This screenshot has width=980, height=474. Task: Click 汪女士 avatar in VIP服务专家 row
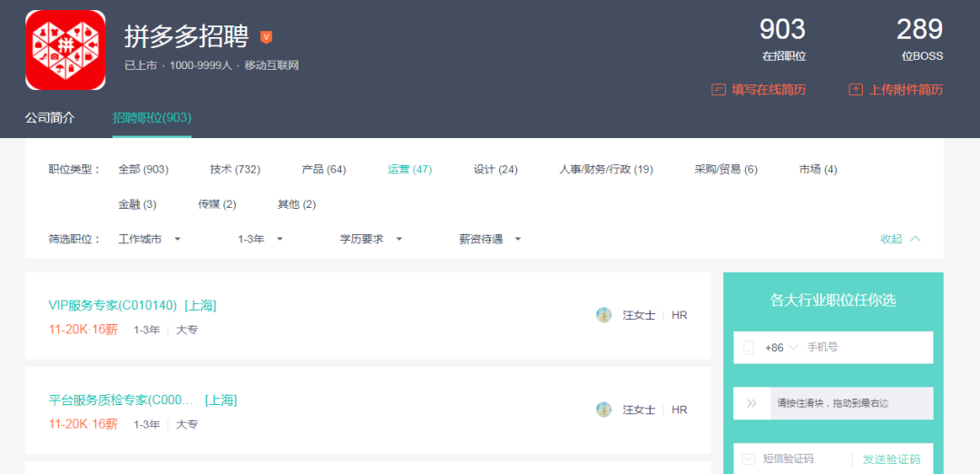coord(603,315)
